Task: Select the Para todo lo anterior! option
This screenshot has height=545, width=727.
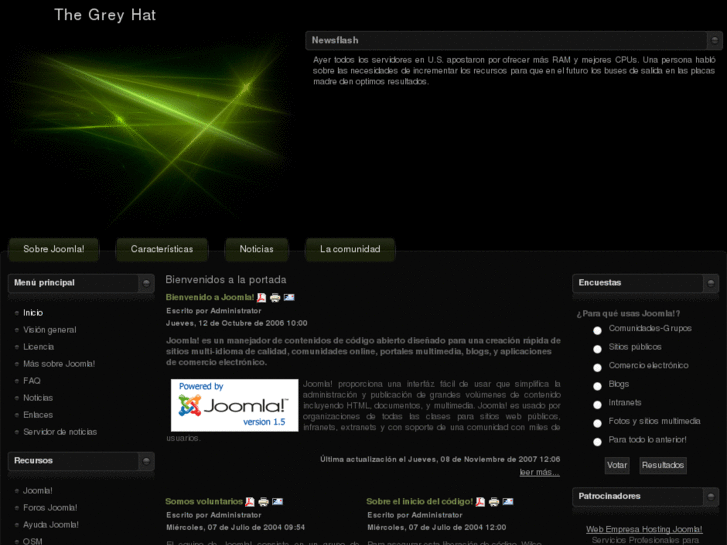Action: [x=597, y=442]
